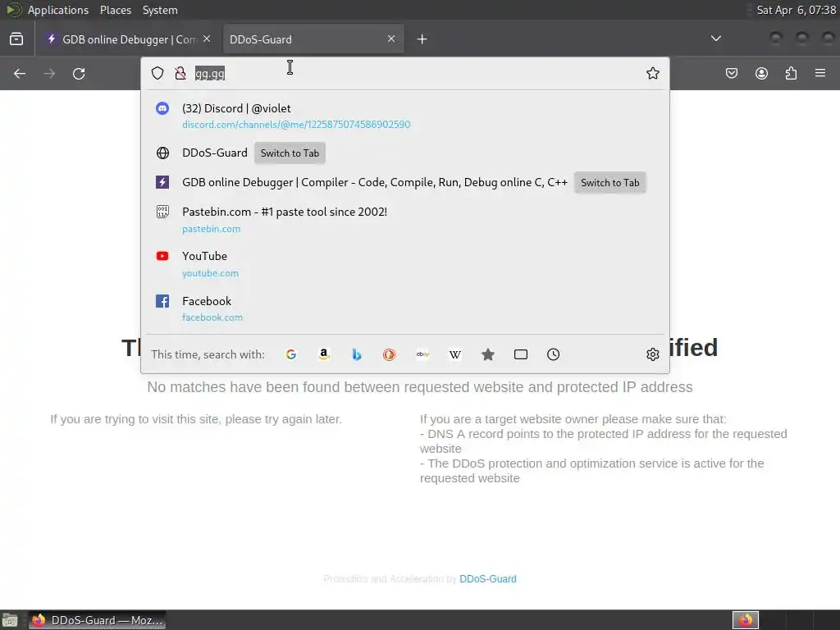Search open tabs icon
The height and width of the screenshot is (630, 840).
coord(521,354)
